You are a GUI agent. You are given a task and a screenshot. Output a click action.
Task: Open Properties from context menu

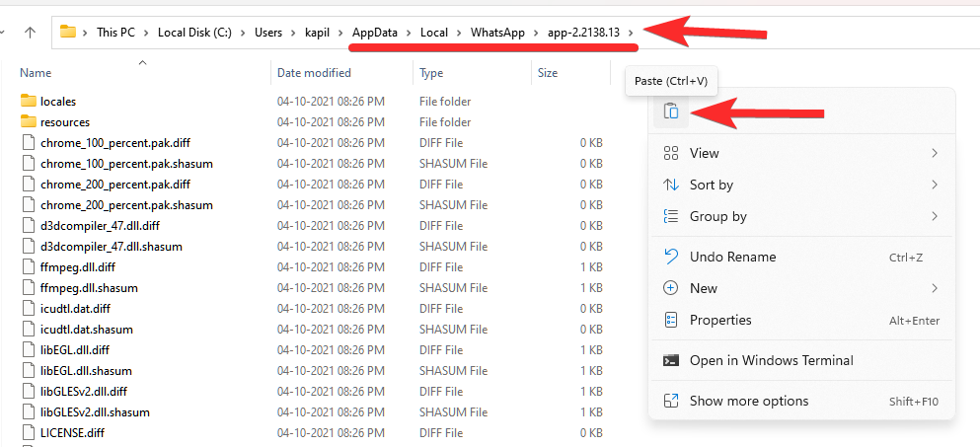tap(720, 320)
